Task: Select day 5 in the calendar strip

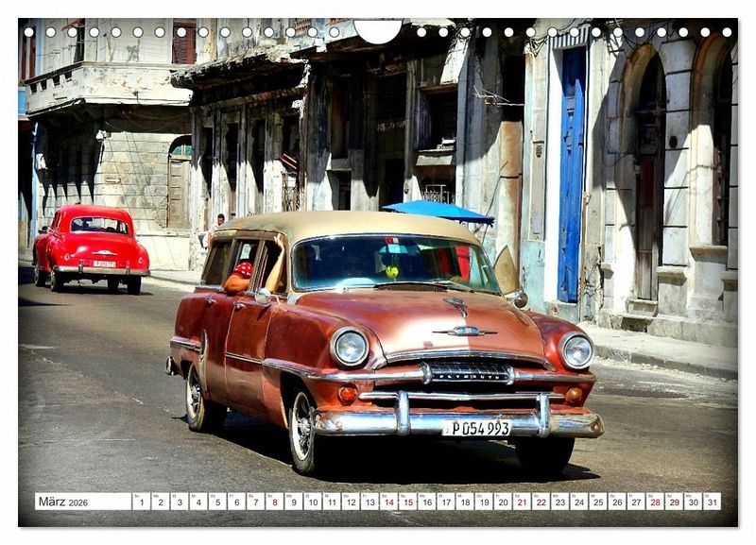Action: pyautogui.click(x=217, y=502)
